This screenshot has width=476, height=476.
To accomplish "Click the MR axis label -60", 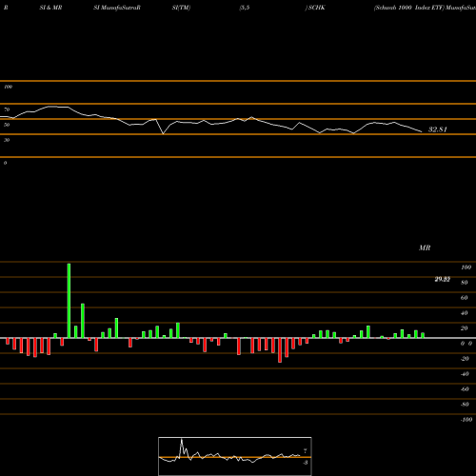I will click(x=465, y=389).
